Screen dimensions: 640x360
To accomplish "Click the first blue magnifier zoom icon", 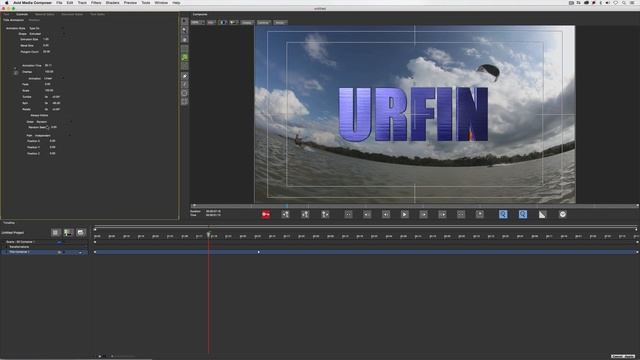I will 503,214.
